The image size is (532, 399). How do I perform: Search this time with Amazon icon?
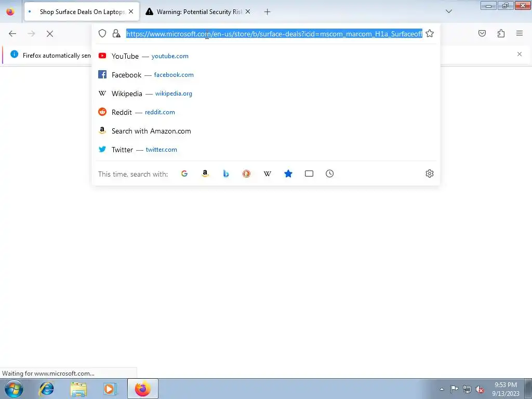point(205,174)
